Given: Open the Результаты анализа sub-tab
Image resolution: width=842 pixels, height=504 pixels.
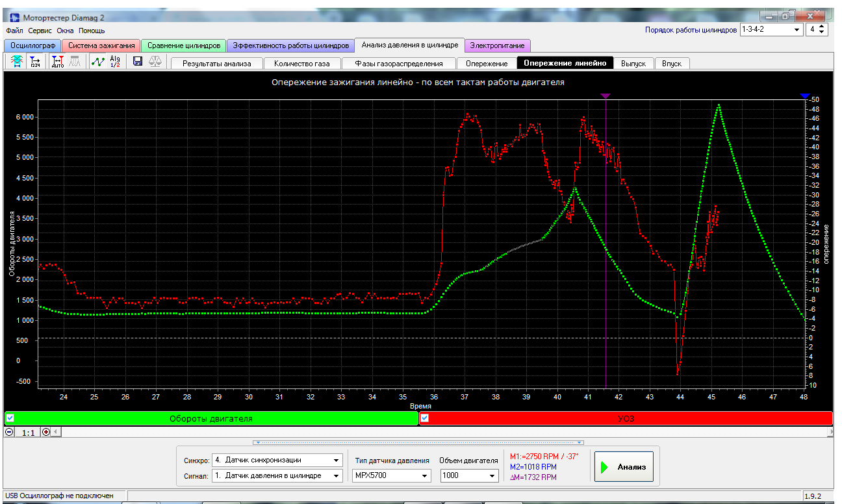Looking at the screenshot, I should tap(216, 64).
